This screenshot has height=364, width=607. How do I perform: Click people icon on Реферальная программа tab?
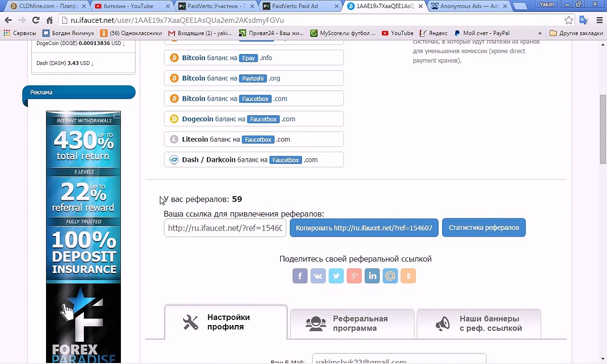pyautogui.click(x=316, y=324)
